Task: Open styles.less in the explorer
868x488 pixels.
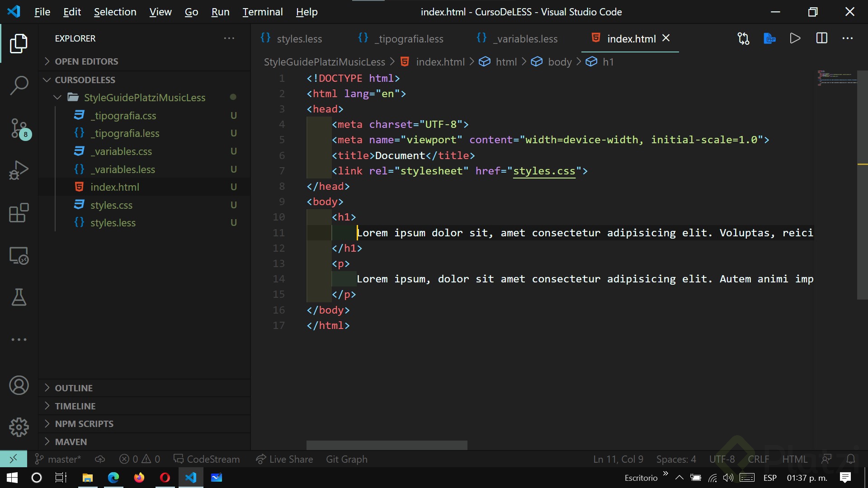Action: tap(113, 223)
